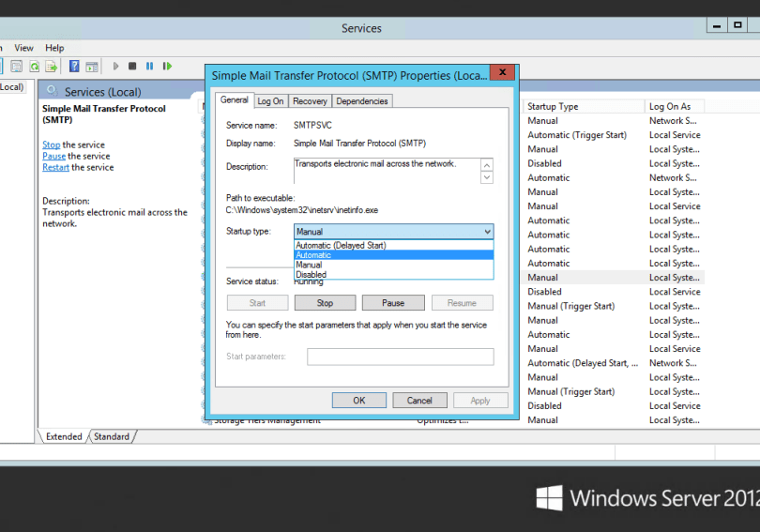Click the Apply button in the dialog
The width and height of the screenshot is (760, 532).
(x=480, y=401)
